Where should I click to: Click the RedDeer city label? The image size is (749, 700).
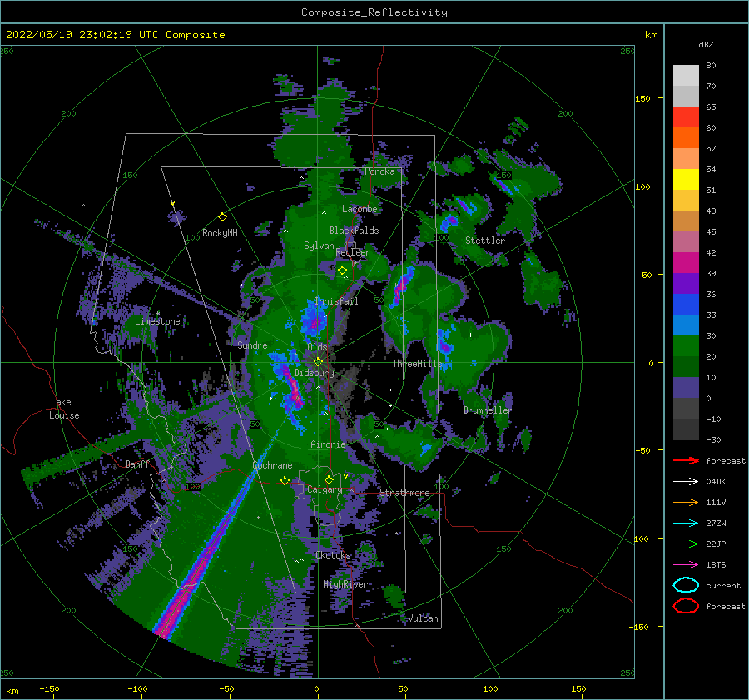(x=353, y=252)
